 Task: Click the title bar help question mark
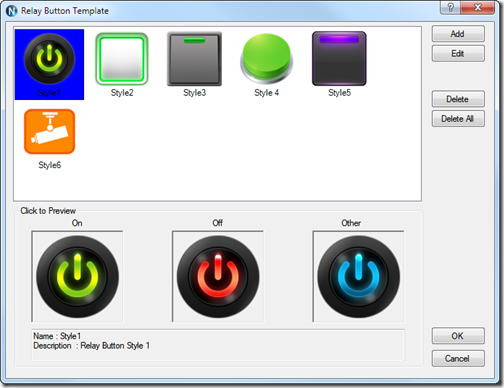(x=450, y=7)
